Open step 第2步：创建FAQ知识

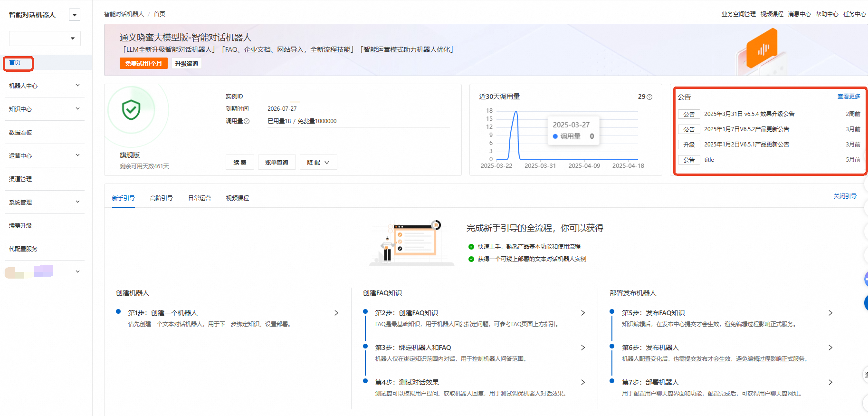click(407, 313)
